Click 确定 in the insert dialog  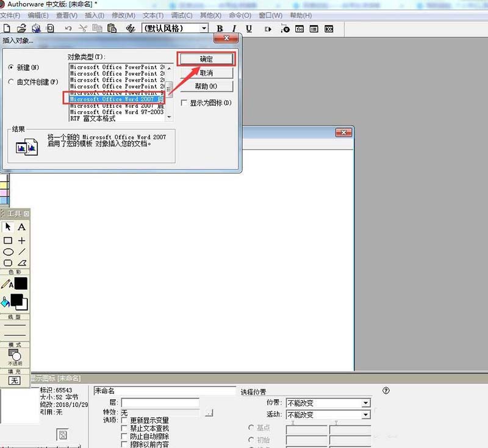pyautogui.click(x=206, y=59)
